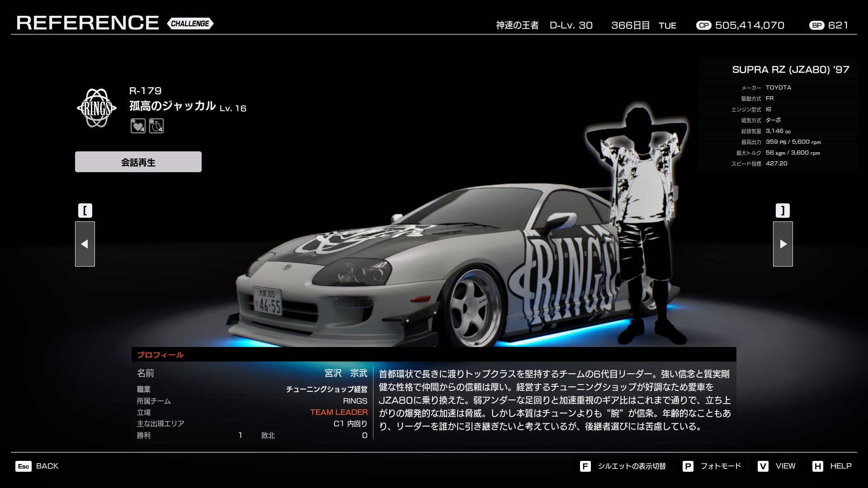Click the CP currency icon
Screen dimensions: 868x488
pos(703,25)
